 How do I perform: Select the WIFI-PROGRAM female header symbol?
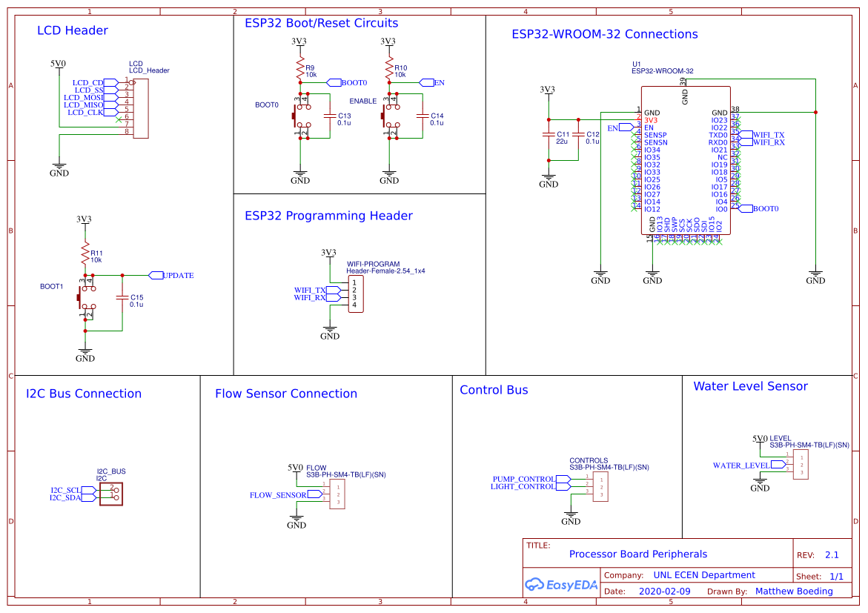point(355,294)
